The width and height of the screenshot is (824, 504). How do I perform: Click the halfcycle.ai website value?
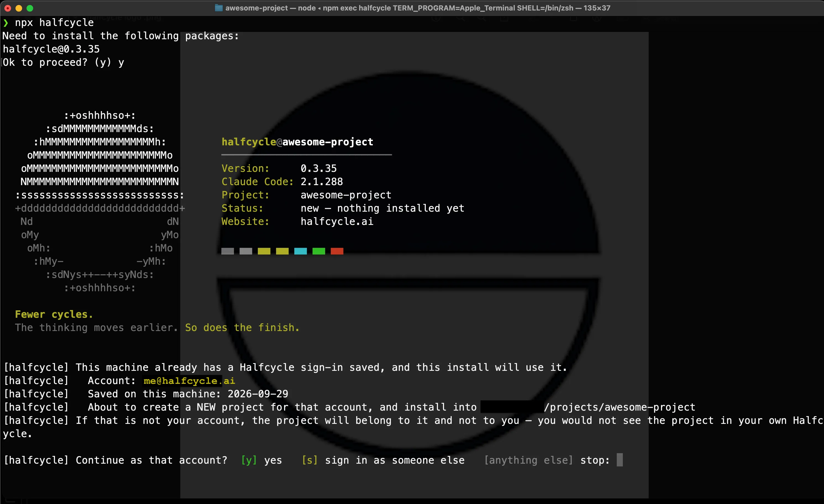coord(337,221)
